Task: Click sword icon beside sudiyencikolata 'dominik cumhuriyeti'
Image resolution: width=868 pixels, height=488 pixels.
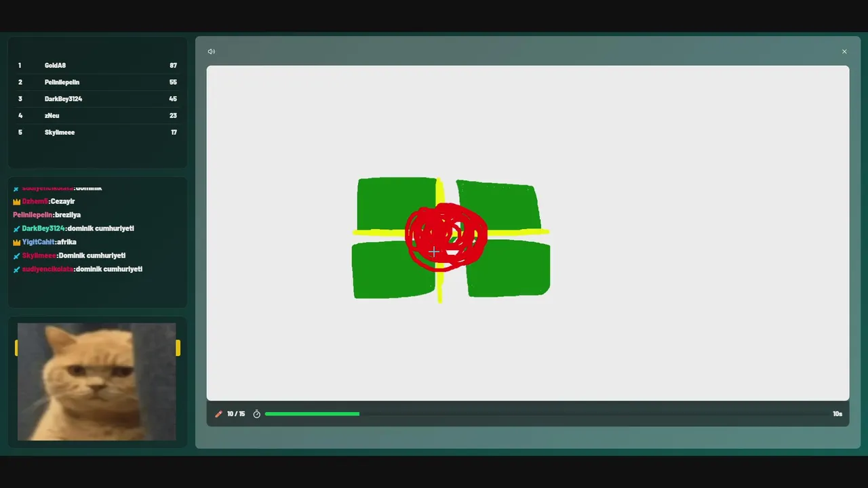Action: click(x=16, y=270)
